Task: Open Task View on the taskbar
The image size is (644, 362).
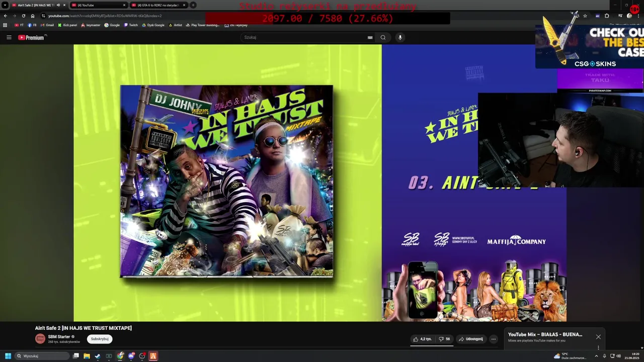Action: point(76,356)
